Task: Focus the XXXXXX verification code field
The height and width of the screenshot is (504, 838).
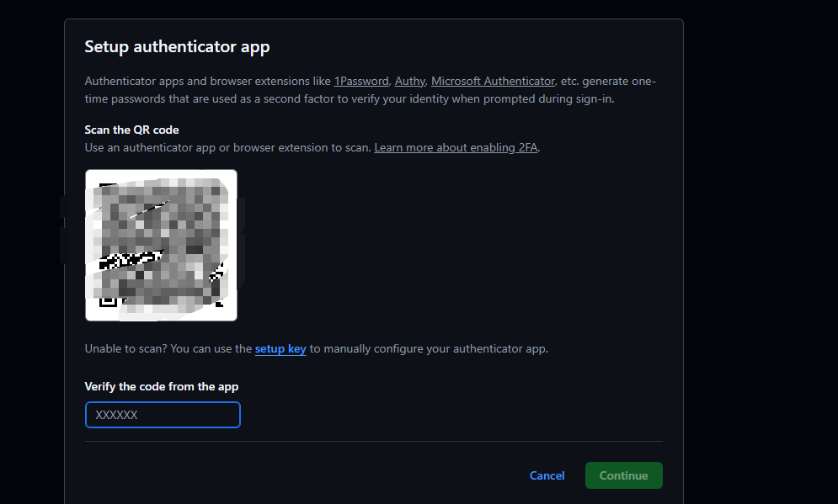Action: click(x=163, y=415)
